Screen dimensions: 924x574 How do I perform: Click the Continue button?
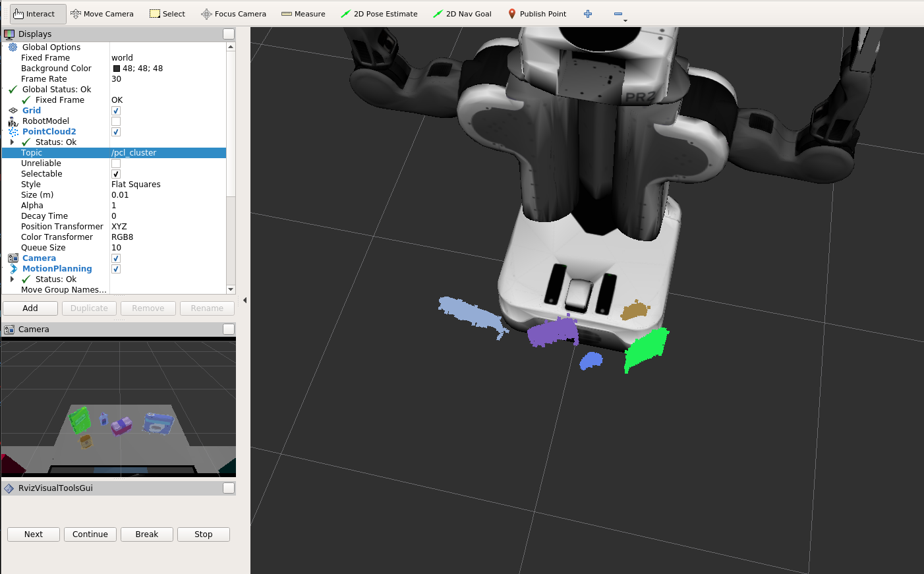tap(90, 534)
